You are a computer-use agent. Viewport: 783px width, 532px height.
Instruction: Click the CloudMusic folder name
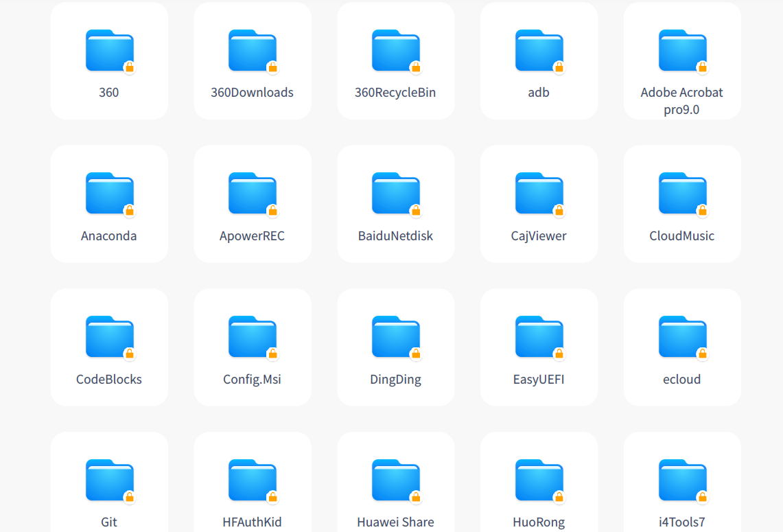(681, 235)
